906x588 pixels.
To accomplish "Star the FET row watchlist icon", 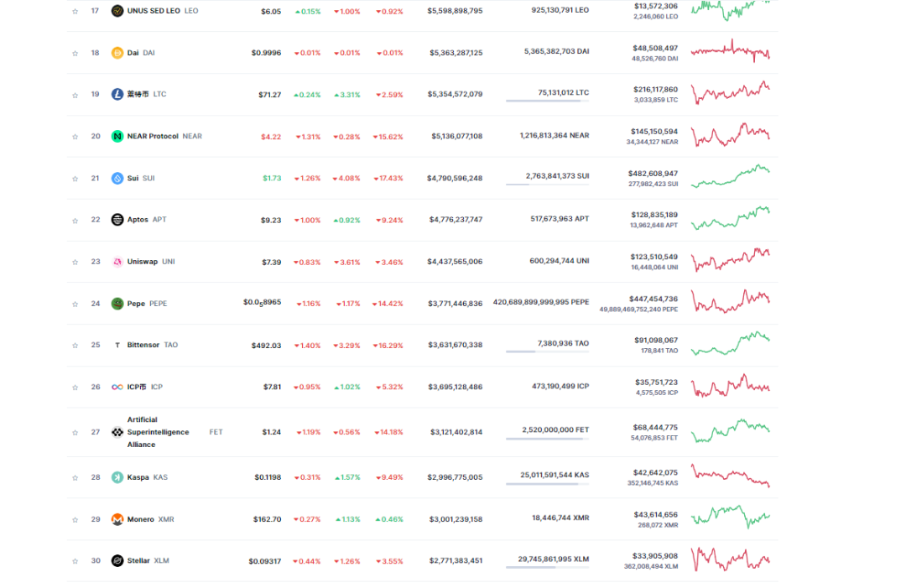I will point(75,433).
